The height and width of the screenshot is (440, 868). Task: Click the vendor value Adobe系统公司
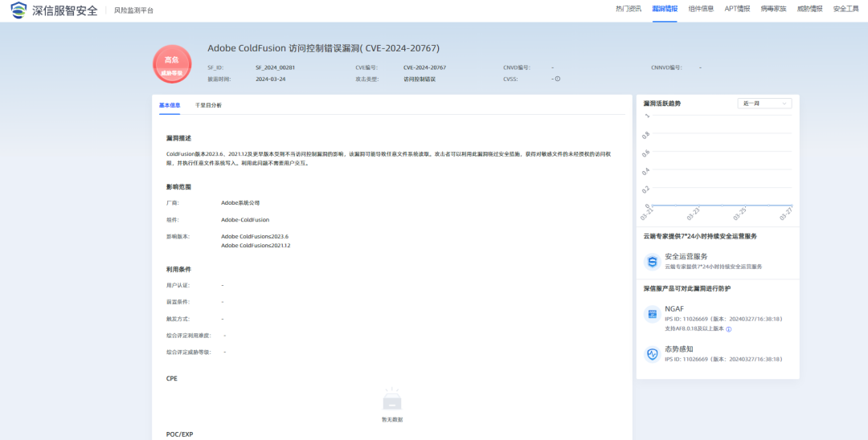[x=240, y=203]
